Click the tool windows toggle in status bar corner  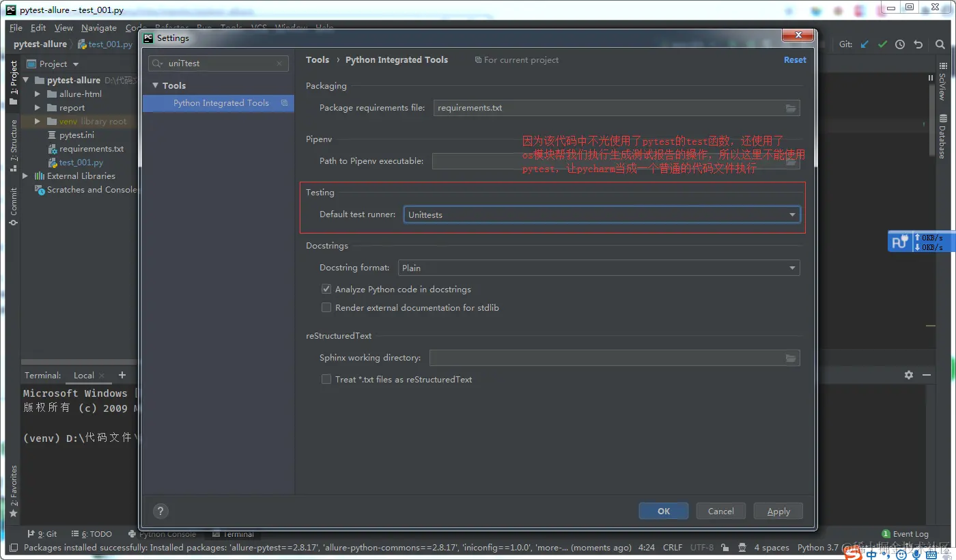[x=13, y=548]
